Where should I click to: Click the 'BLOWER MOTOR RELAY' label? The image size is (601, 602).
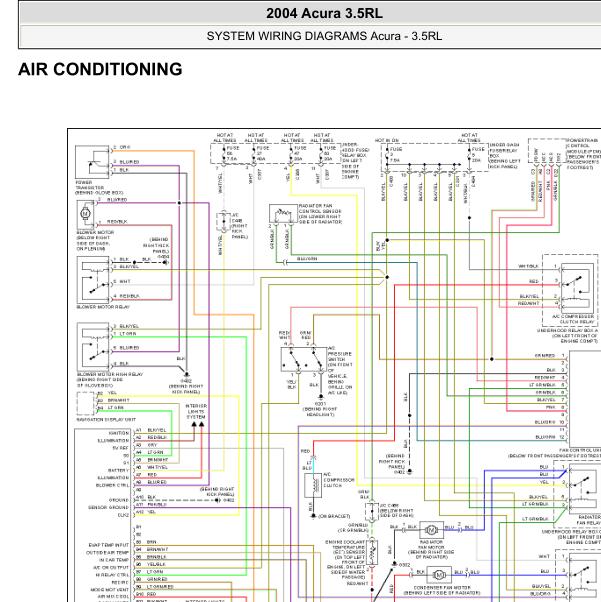pos(103,307)
